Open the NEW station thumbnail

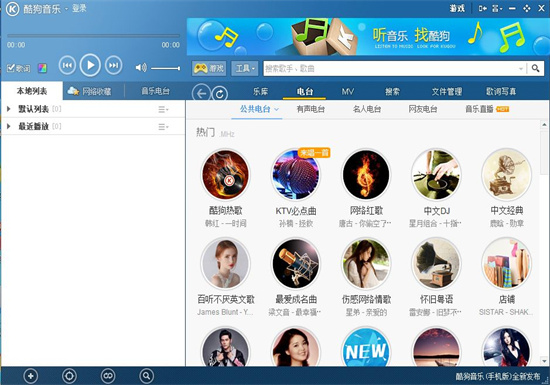pyautogui.click(x=366, y=347)
